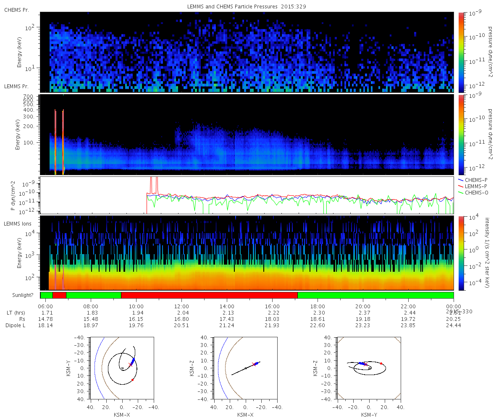Click the 22:00 time tick label

tap(408, 307)
